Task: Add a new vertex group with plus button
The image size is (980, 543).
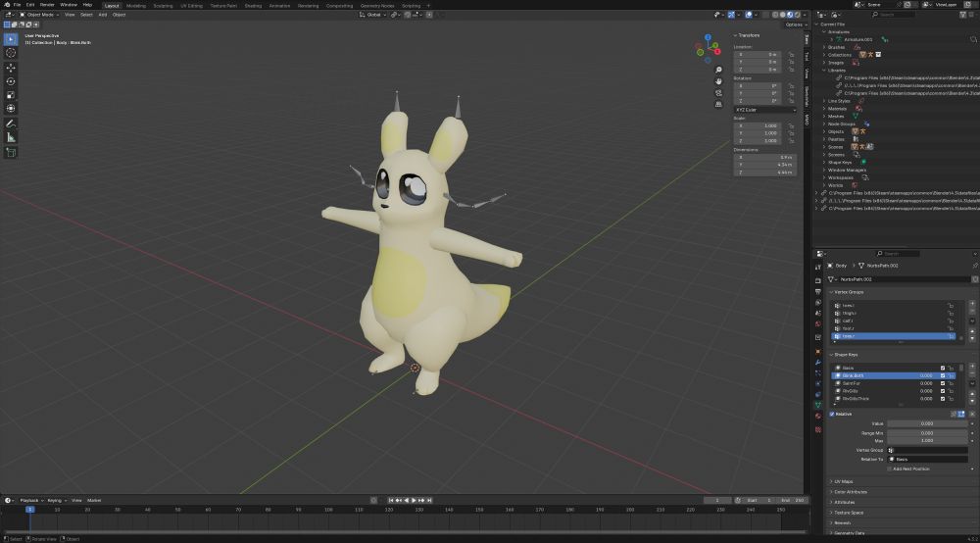Action: [972, 304]
